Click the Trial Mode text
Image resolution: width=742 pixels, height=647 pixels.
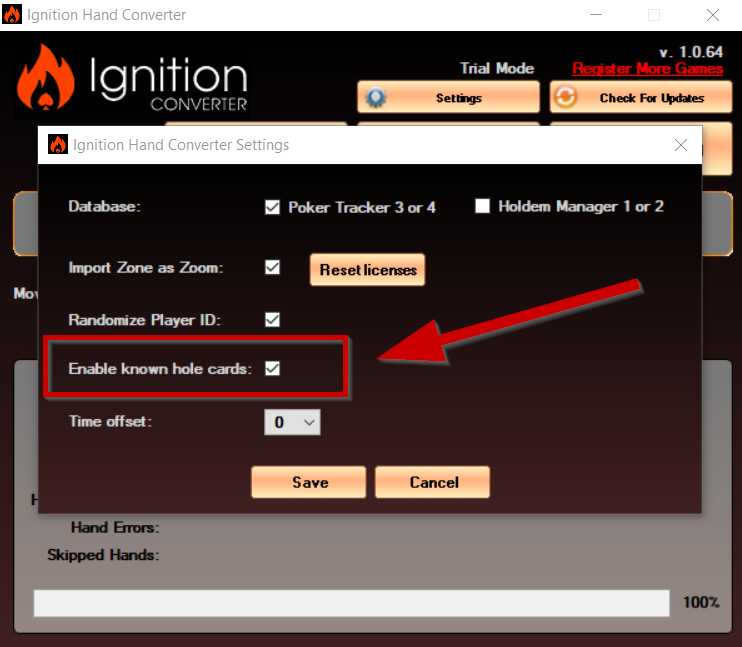tap(497, 68)
